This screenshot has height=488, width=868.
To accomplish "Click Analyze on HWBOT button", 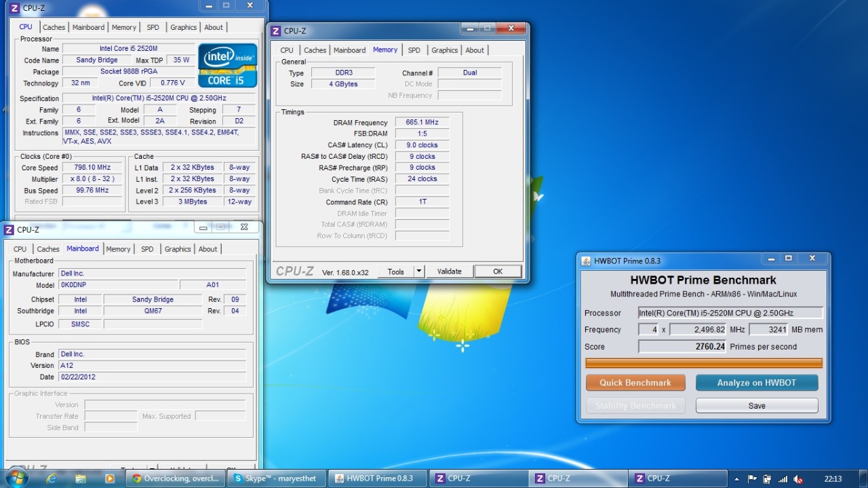I will 757,383.
